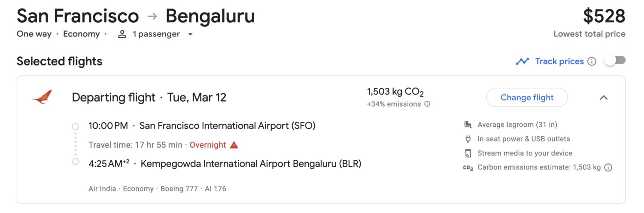644x213 pixels.
Task: Open carbon emissions estimate info icon
Action: [x=608, y=168]
